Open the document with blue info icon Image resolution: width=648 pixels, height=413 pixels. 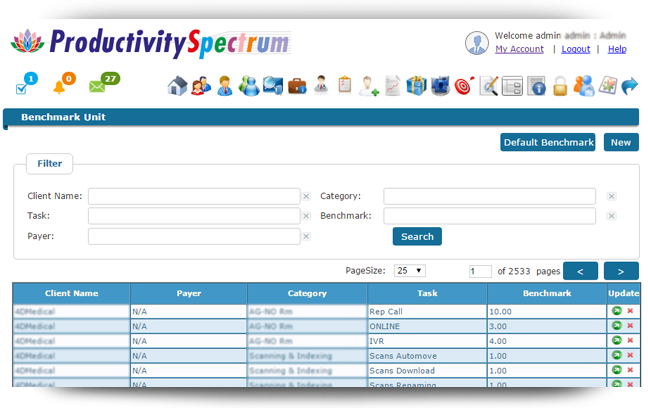click(536, 86)
